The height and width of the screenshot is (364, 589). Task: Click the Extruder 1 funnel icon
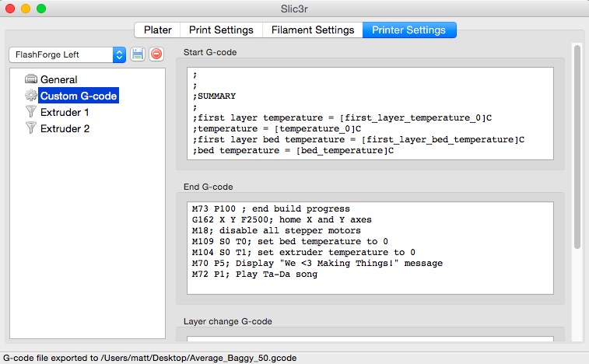click(x=31, y=112)
